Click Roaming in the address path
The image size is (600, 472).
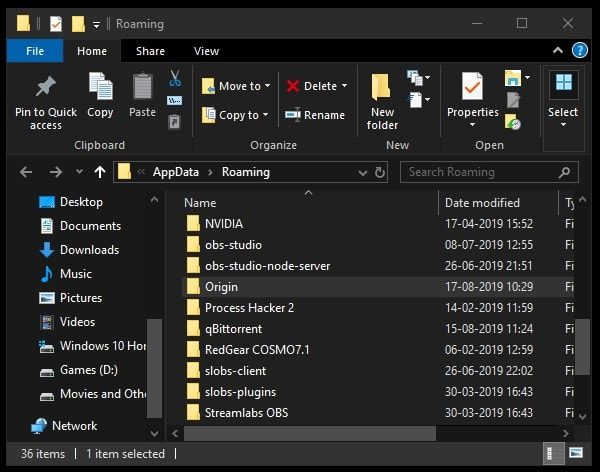pos(246,172)
